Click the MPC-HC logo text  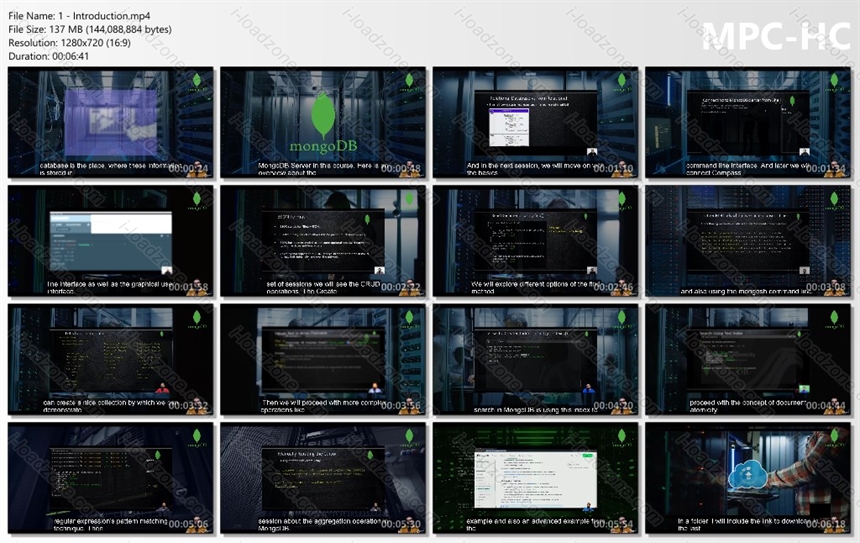point(776,35)
